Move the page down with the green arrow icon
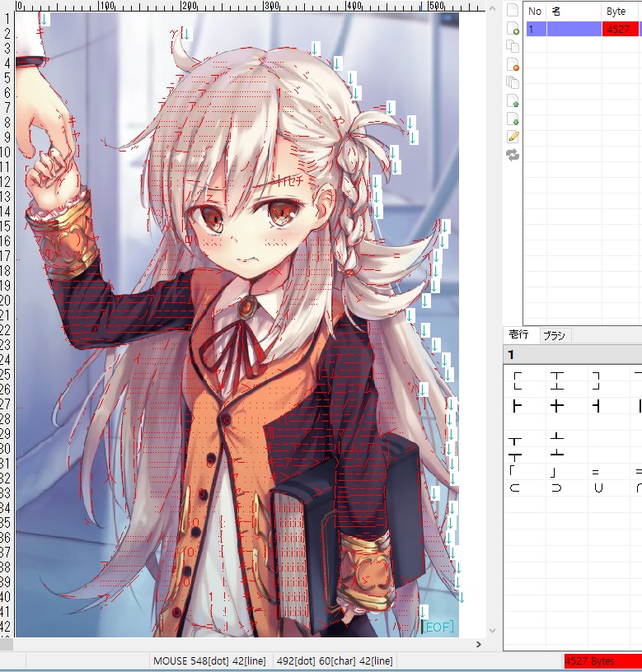Viewport: 642px width, 672px height. (x=513, y=119)
